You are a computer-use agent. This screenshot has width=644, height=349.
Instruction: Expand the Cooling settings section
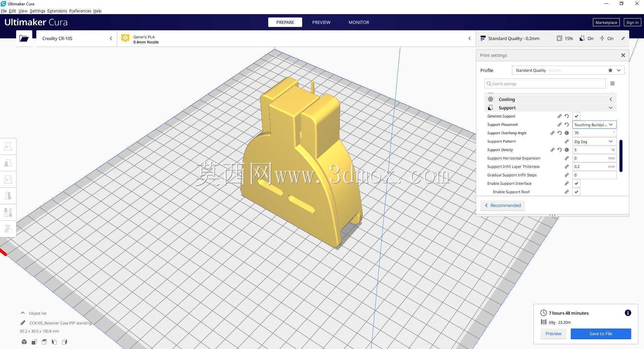[x=551, y=99]
